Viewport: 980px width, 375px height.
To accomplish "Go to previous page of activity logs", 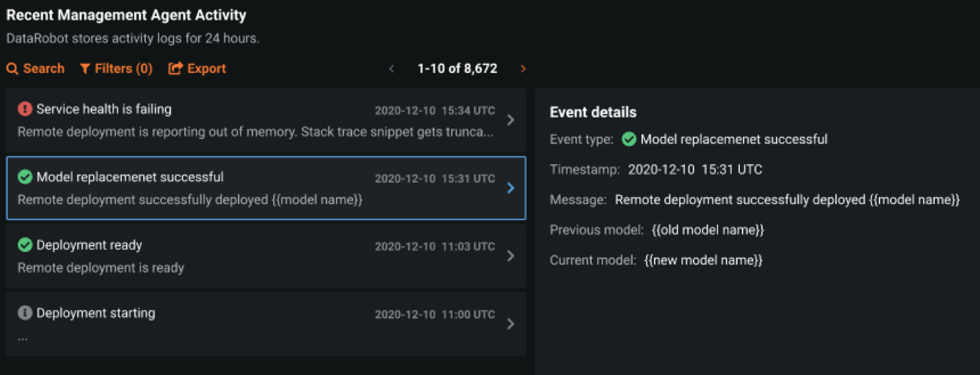I will click(391, 69).
